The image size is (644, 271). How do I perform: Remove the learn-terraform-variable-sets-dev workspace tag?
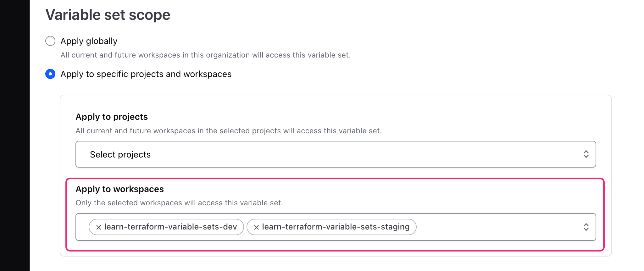[x=99, y=227]
